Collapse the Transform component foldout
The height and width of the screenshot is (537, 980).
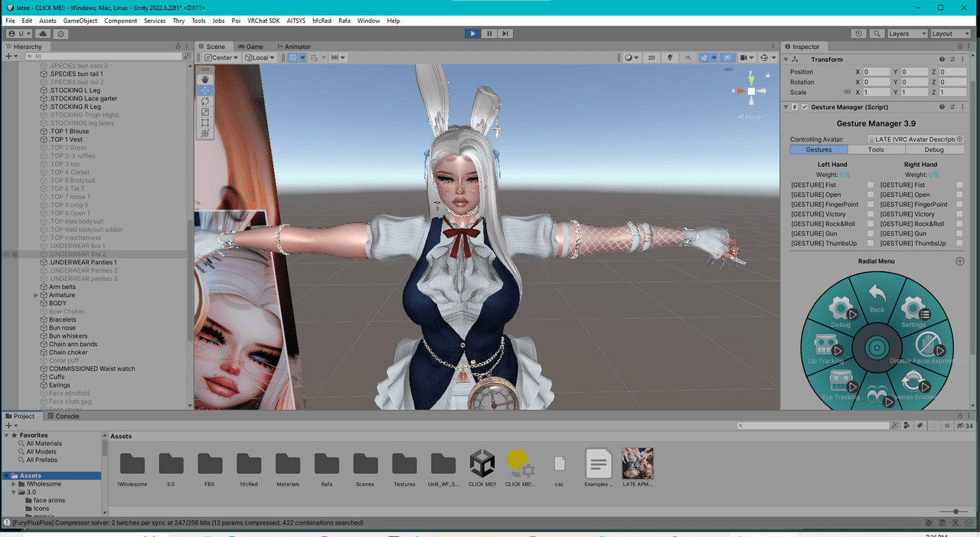tap(786, 60)
